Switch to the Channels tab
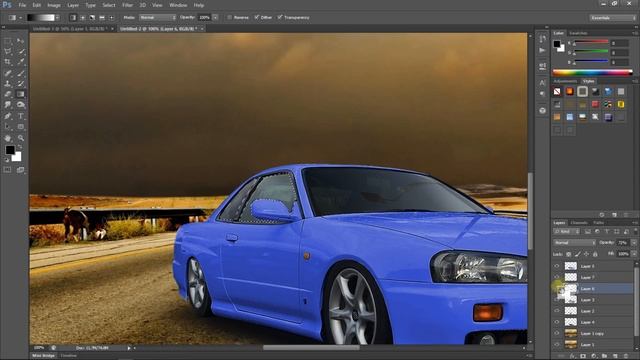Screen dimensions: 640x360 [x=579, y=223]
